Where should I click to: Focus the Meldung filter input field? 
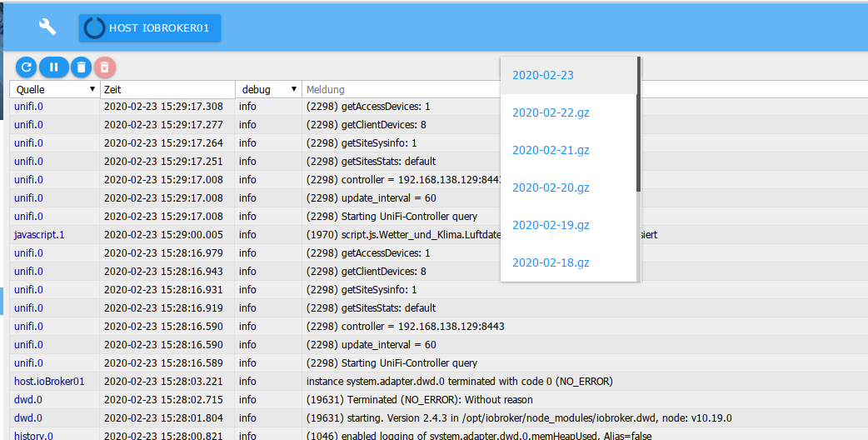[x=402, y=89]
